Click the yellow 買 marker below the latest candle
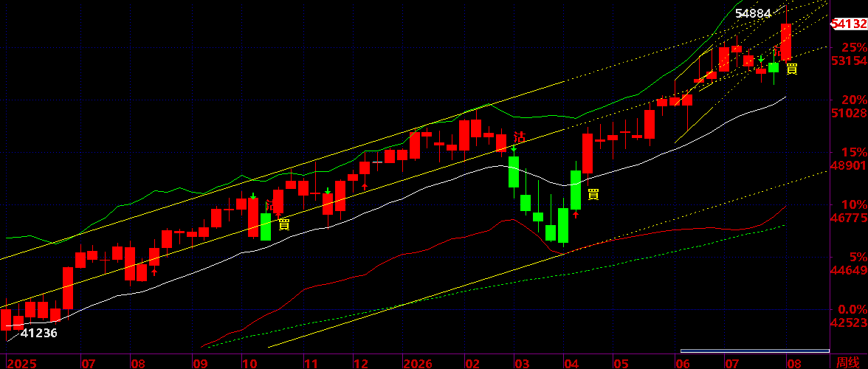Viewport: 868px width, 369px height. 792,69
